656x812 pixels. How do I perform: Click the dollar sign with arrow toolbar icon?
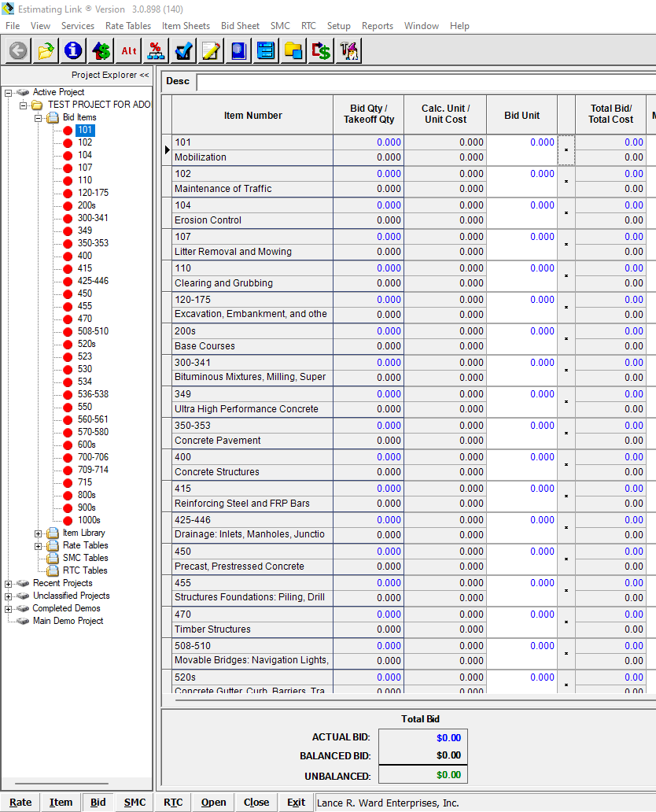(101, 50)
